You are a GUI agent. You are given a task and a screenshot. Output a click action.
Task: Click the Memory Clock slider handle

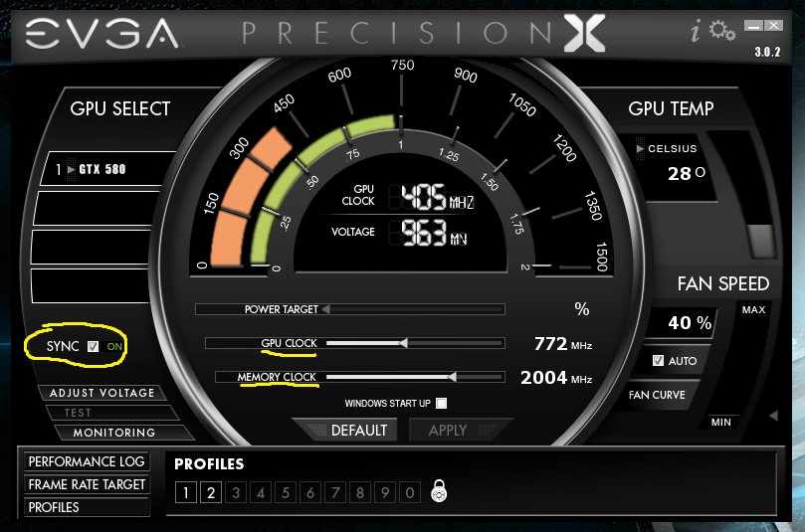point(452,377)
